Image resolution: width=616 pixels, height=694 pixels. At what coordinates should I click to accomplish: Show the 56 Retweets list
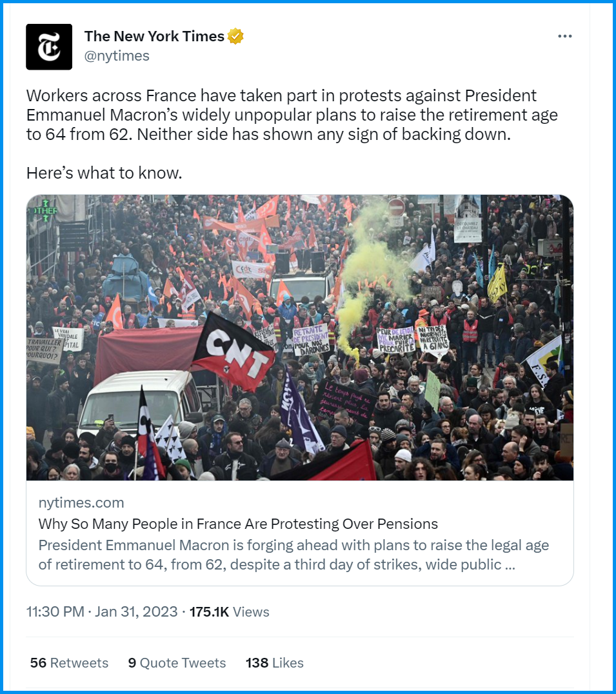pyautogui.click(x=69, y=663)
